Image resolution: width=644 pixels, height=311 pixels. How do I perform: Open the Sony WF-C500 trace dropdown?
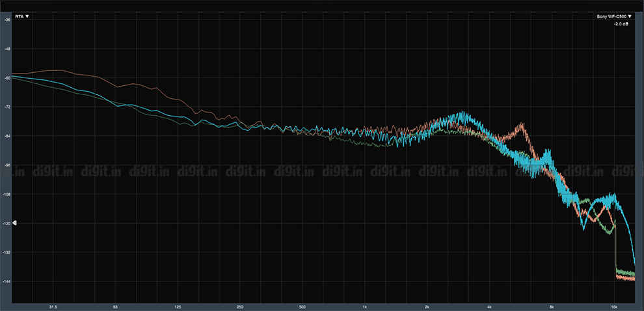click(614, 17)
